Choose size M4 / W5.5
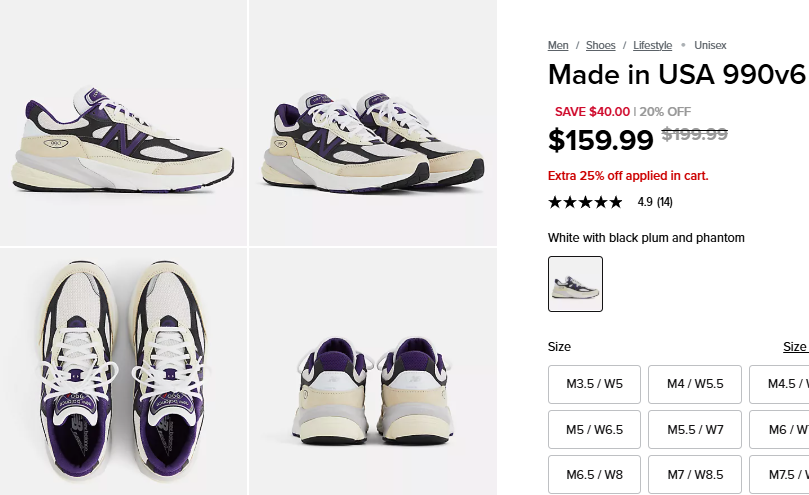809x495 pixels. [x=695, y=384]
